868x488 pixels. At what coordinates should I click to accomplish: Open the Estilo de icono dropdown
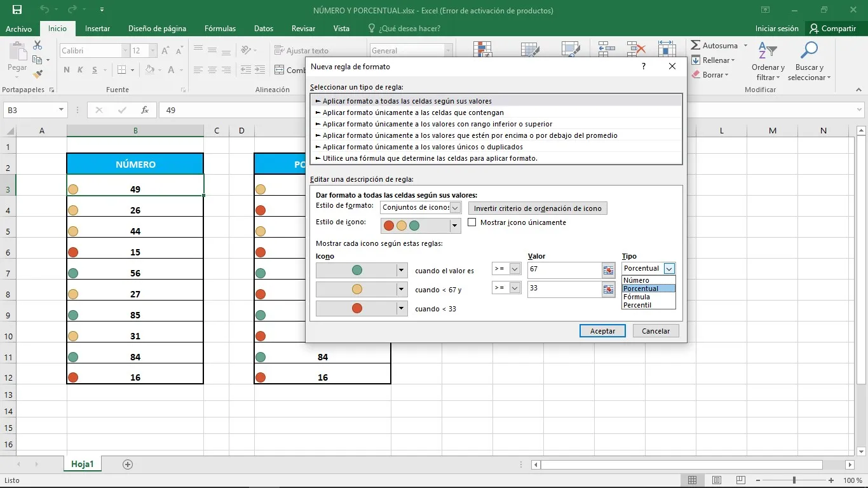pos(455,226)
